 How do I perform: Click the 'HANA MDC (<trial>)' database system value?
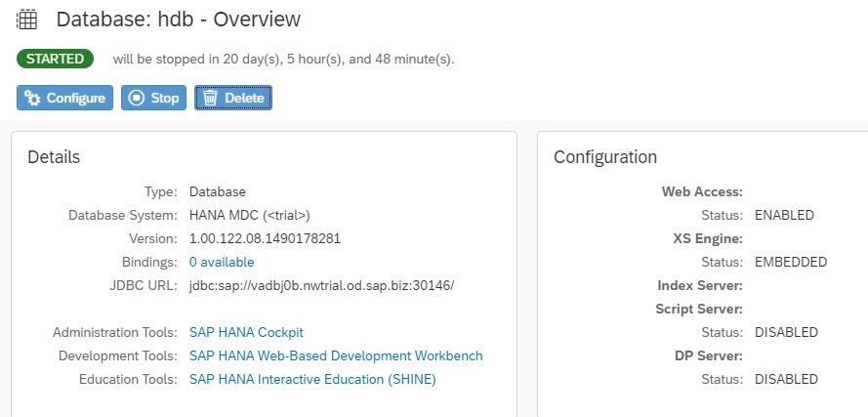click(250, 216)
